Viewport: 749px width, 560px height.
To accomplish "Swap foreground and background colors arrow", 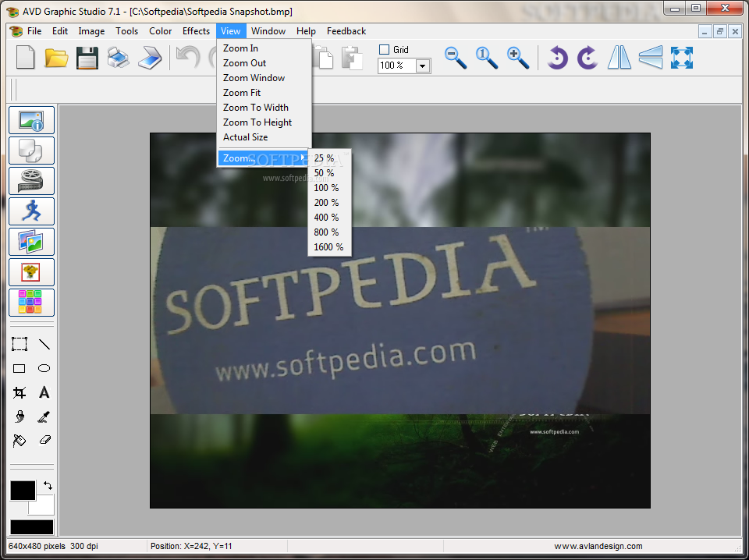I will click(48, 486).
